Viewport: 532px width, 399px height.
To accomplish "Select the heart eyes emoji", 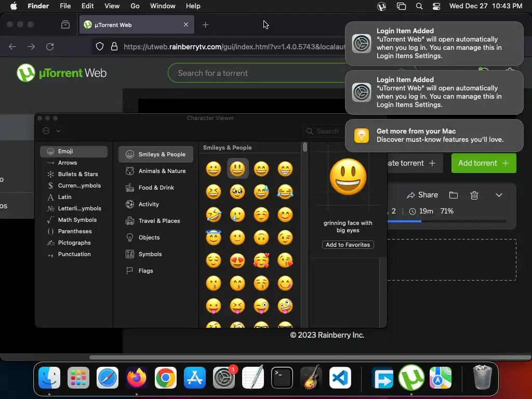I will coord(237,261).
